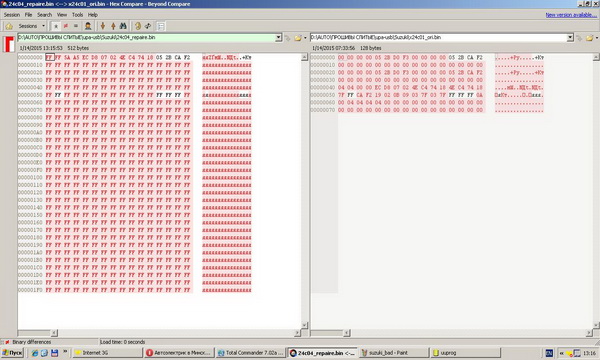Click New version available link
This screenshot has width=600, height=360.
[x=571, y=15]
